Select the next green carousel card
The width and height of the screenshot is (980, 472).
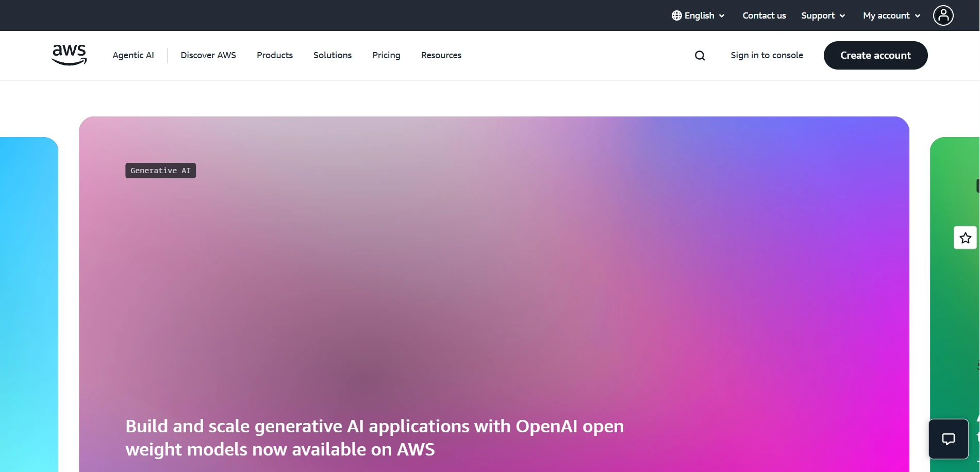[x=955, y=304]
